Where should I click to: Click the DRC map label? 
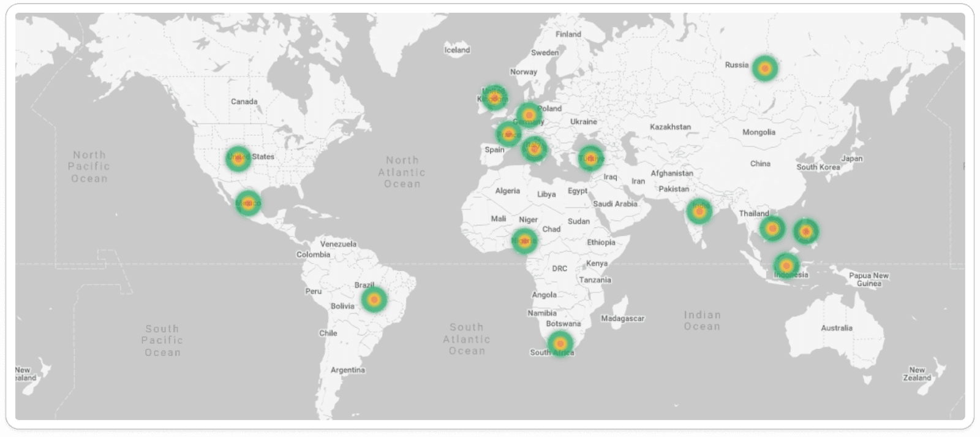click(559, 268)
